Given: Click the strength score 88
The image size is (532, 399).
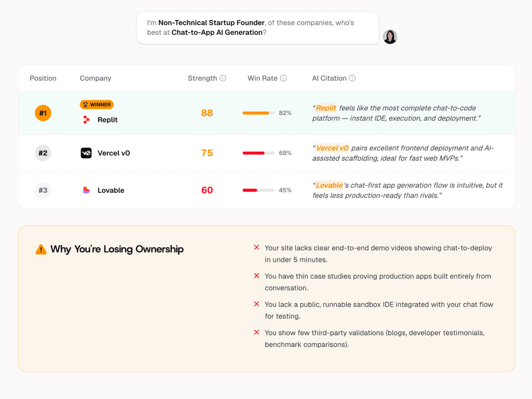Looking at the screenshot, I should pos(207,113).
